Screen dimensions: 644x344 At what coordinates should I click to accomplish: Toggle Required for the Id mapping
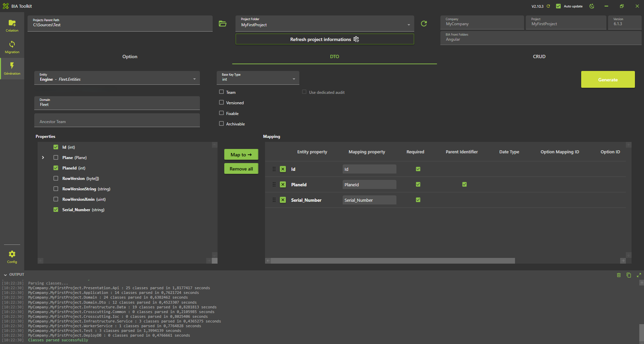[418, 169]
